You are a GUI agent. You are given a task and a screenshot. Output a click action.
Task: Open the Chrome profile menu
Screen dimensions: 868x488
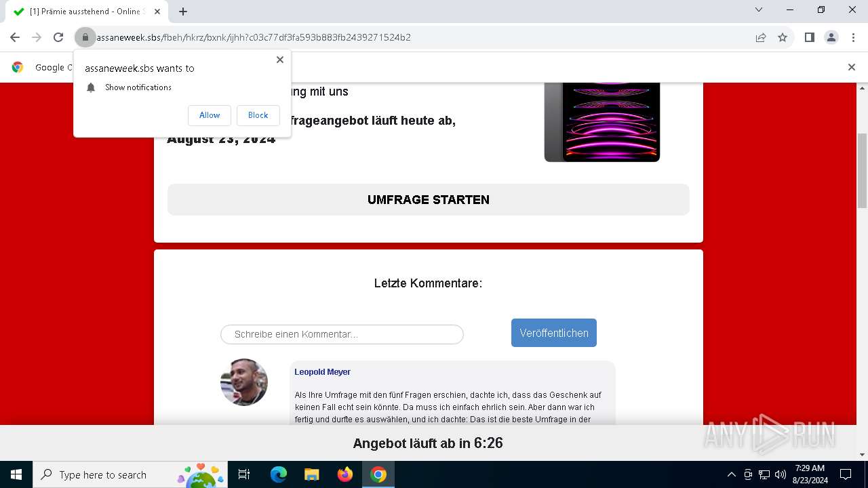(831, 37)
